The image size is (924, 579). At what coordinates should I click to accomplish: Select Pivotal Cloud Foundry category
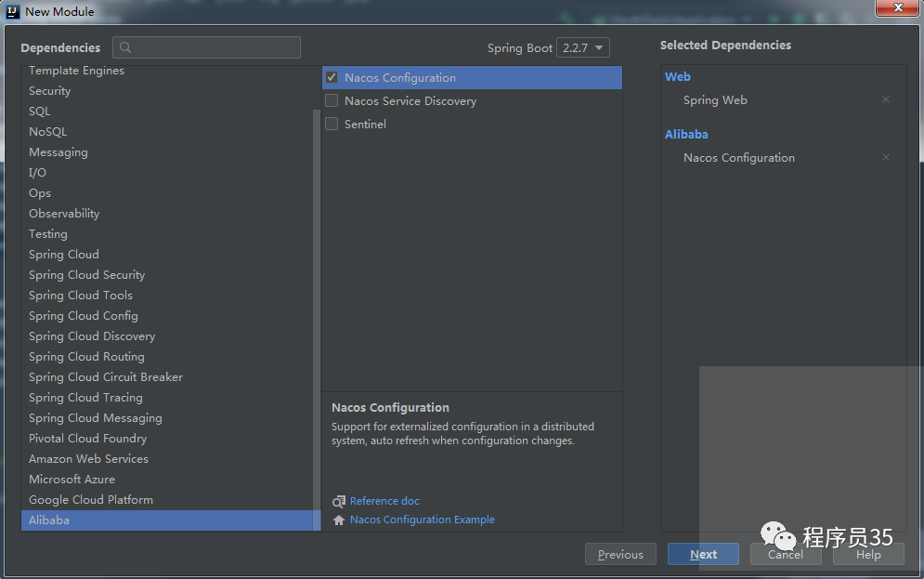point(167,438)
